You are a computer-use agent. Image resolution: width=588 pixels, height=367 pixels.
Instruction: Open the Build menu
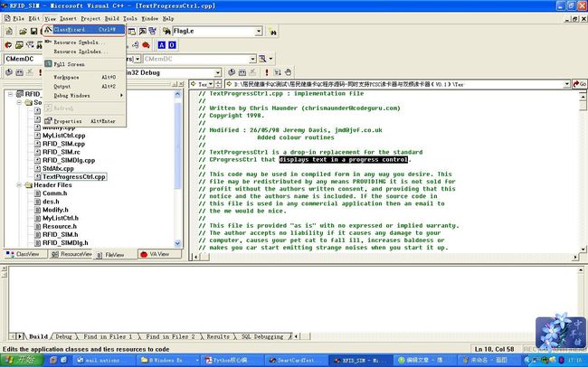tap(112, 18)
